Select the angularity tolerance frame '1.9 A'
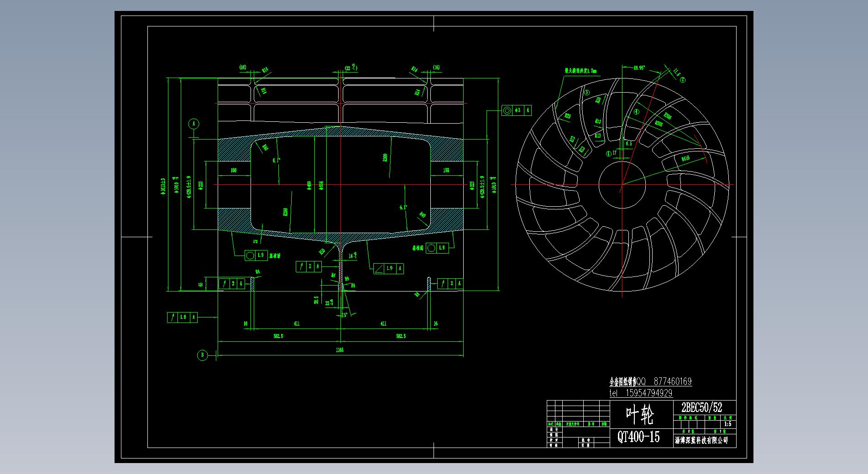 click(389, 268)
